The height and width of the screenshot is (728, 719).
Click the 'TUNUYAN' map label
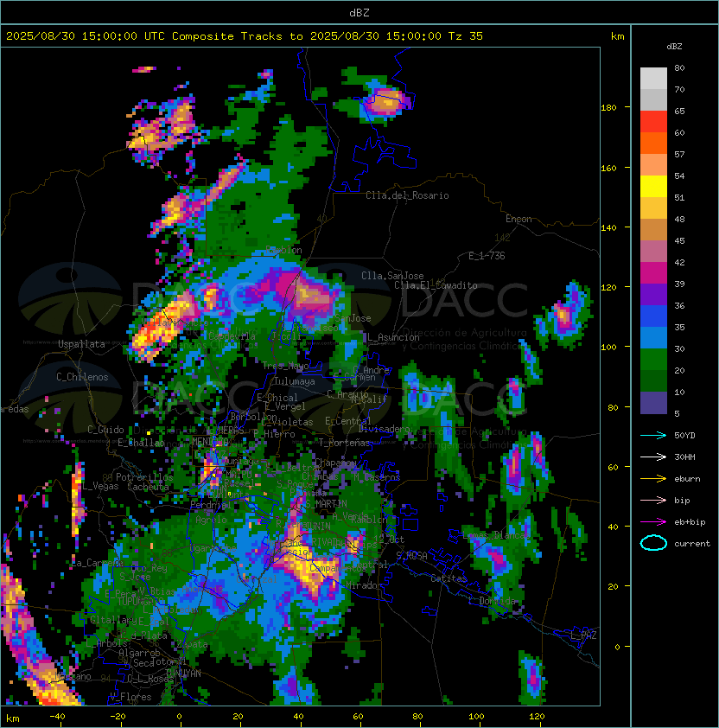pyautogui.click(x=183, y=674)
